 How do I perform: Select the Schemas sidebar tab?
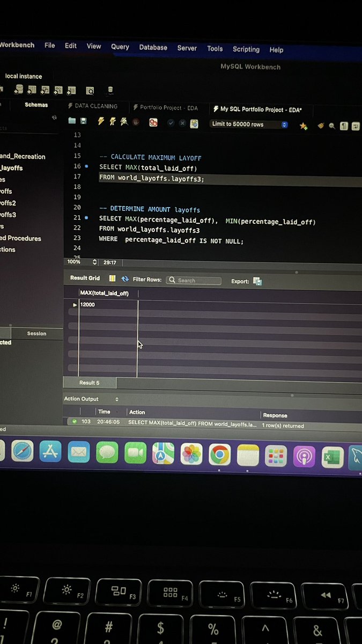coord(36,105)
